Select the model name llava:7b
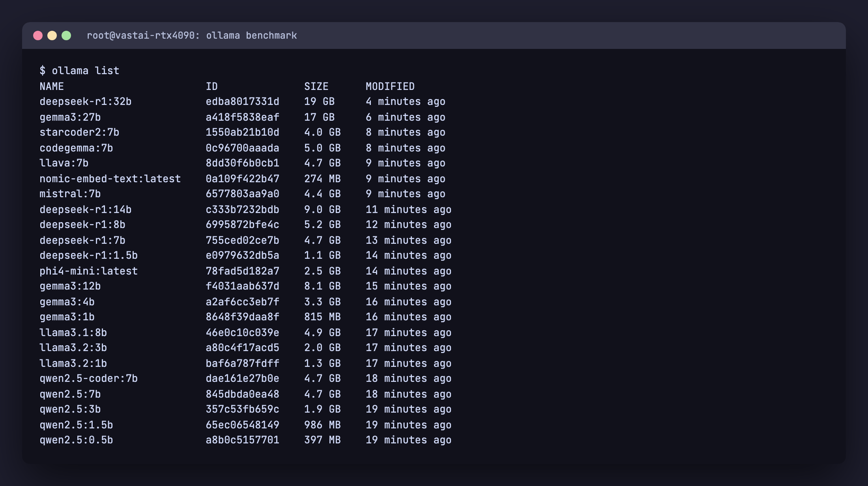 [64, 163]
